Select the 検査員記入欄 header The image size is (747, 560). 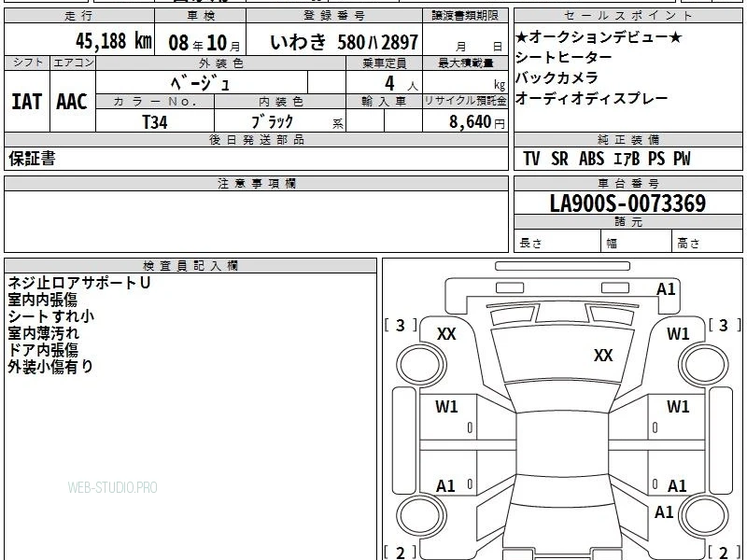tap(190, 266)
